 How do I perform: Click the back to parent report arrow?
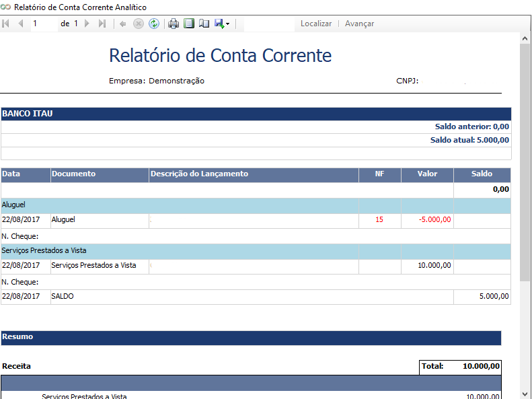[x=123, y=24]
